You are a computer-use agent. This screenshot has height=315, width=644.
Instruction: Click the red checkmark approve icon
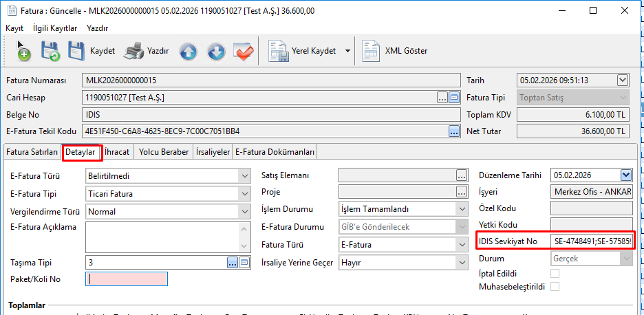[x=244, y=51]
